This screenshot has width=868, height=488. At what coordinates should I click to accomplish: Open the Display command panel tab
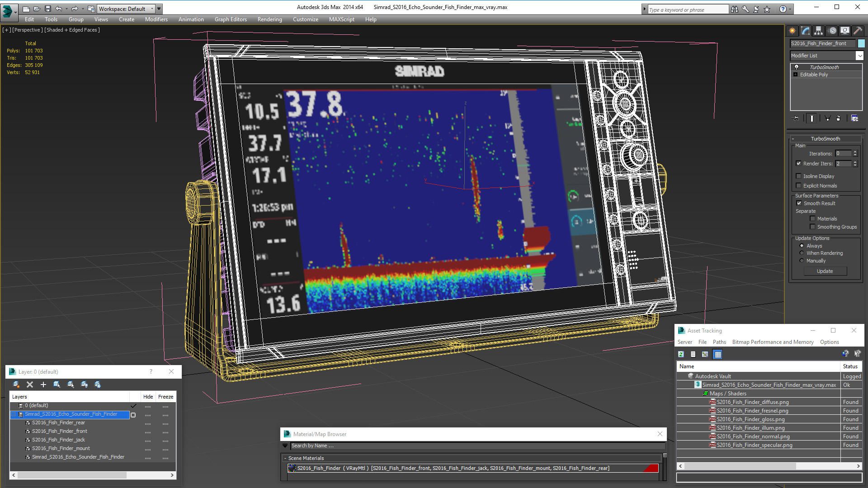pos(844,31)
